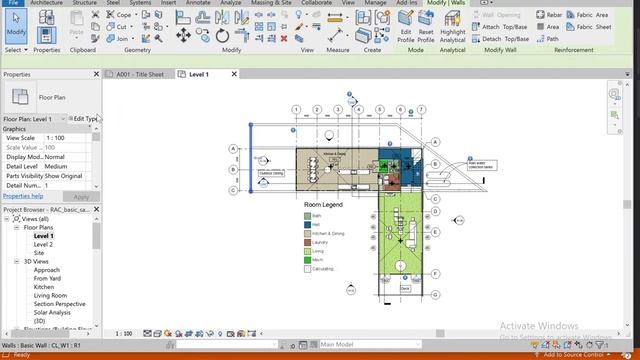
Task: Toggle Visual Style icon in view control bar
Action: coord(158,333)
